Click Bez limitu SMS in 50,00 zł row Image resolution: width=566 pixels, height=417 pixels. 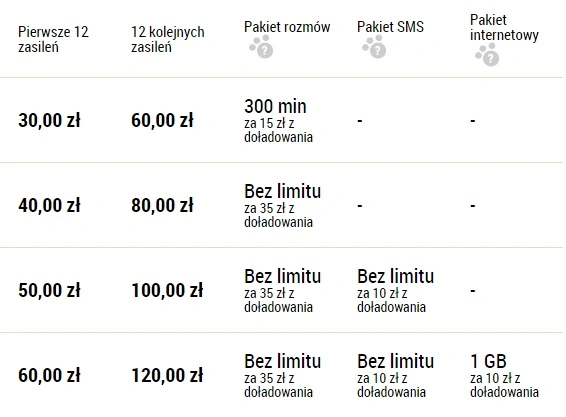396,277
